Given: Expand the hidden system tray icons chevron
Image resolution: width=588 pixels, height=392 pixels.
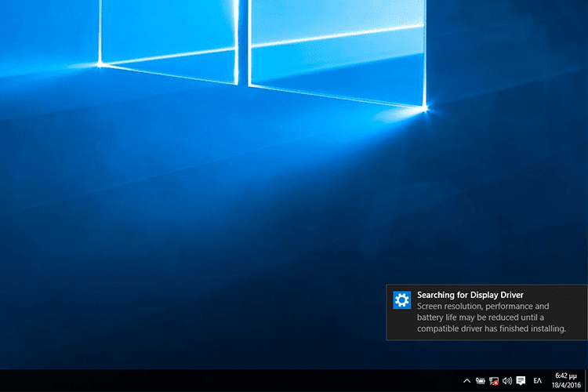Looking at the screenshot, I should (467, 381).
